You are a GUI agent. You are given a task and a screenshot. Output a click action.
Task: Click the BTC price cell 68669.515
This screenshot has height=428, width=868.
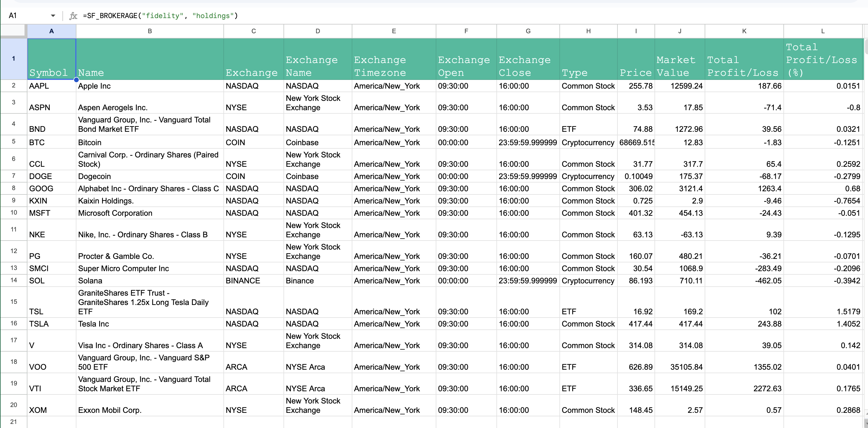click(x=636, y=142)
